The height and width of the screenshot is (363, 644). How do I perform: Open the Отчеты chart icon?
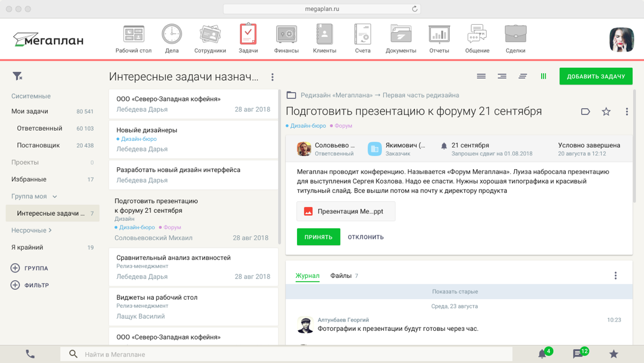pos(439,34)
